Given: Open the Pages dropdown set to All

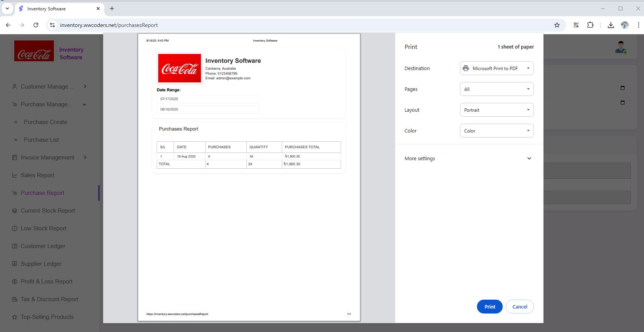Looking at the screenshot, I should [x=497, y=89].
